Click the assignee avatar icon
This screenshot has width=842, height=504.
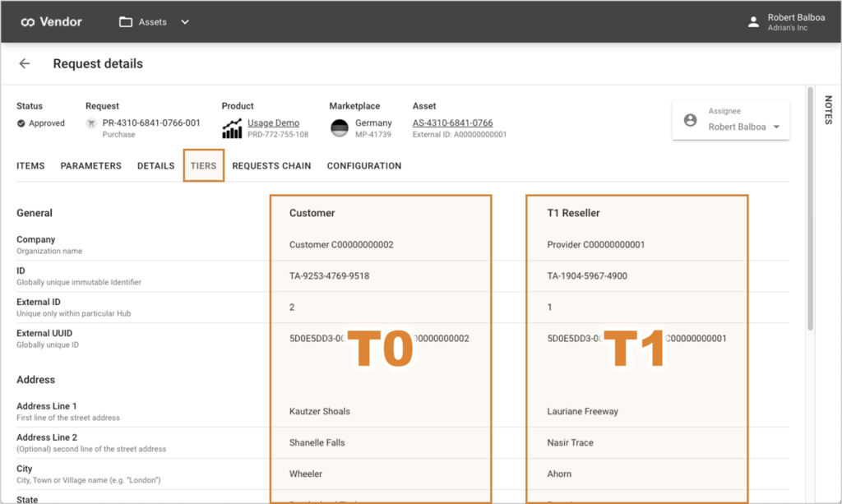pyautogui.click(x=691, y=120)
